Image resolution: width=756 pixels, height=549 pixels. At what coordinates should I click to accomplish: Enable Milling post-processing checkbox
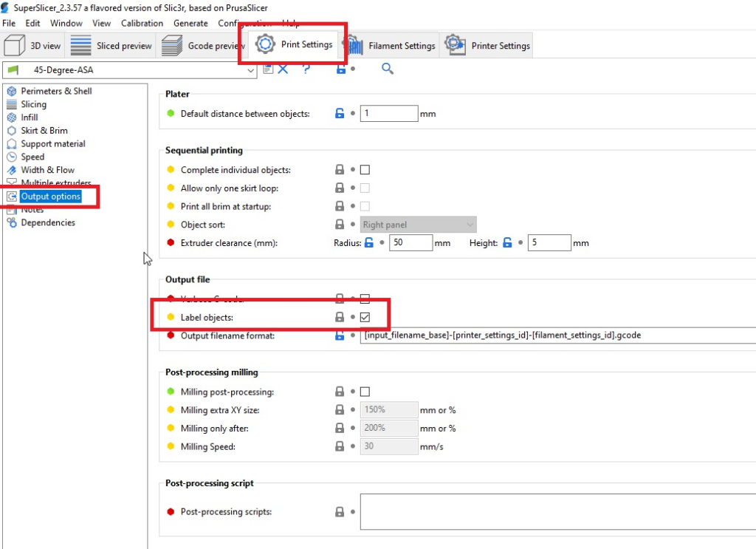[365, 392]
